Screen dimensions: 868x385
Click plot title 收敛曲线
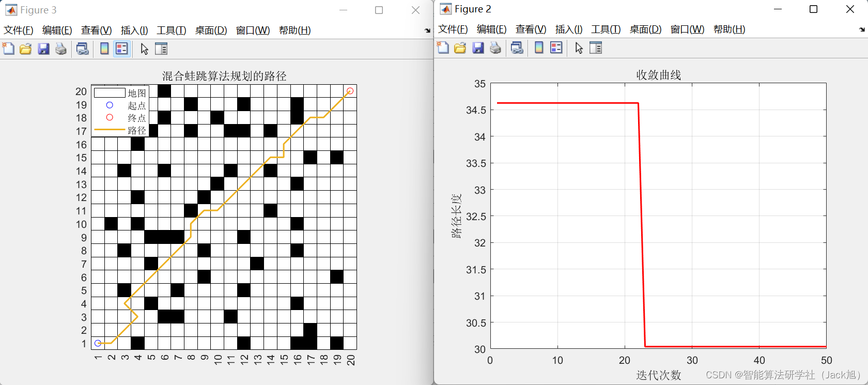coord(658,75)
